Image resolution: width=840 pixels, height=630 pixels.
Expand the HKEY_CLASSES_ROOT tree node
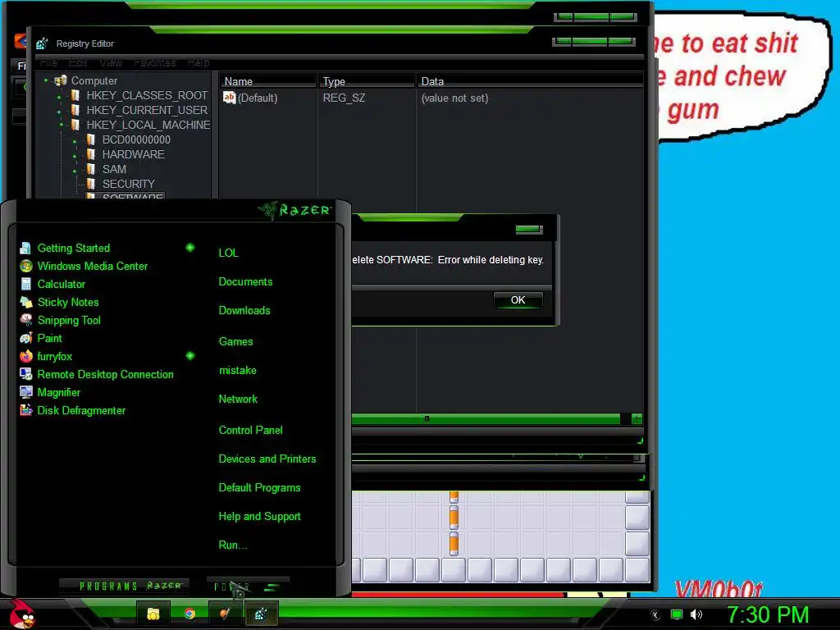click(59, 97)
